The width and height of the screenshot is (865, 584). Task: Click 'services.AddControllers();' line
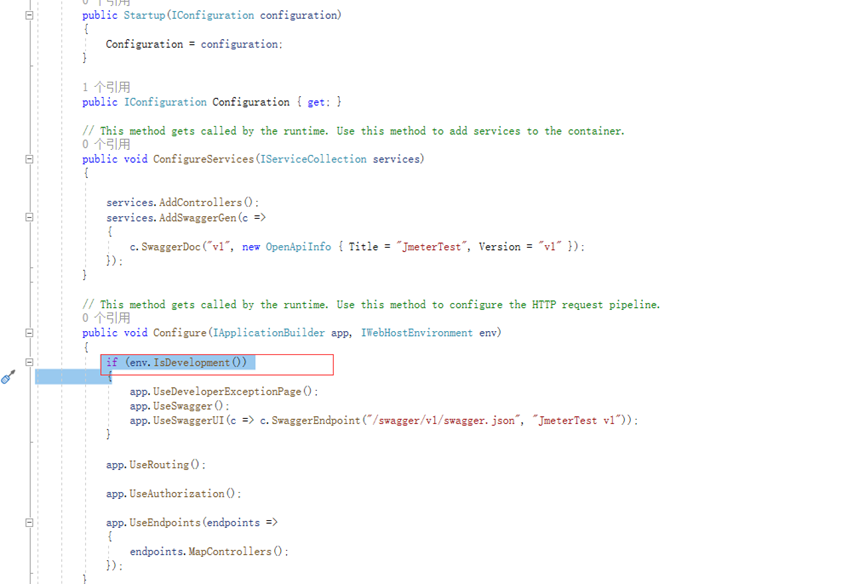pyautogui.click(x=182, y=202)
